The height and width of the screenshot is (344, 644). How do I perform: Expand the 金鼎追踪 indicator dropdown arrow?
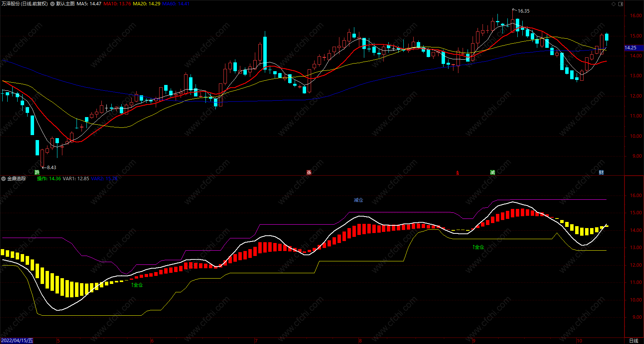pos(3,179)
